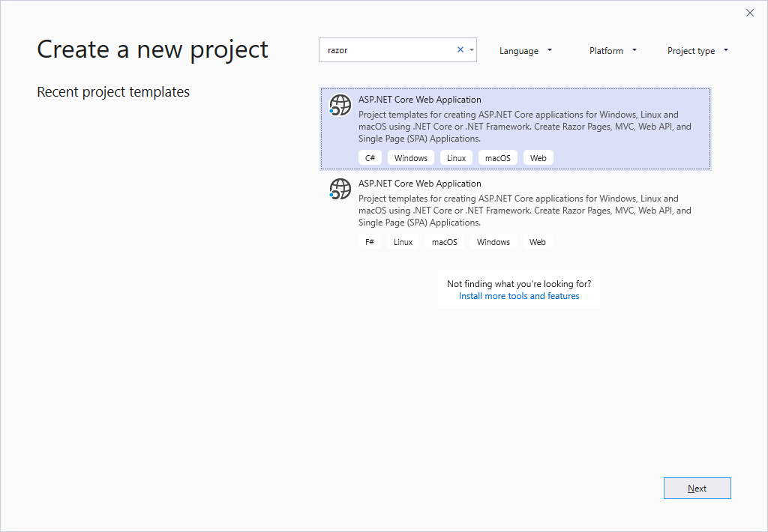Click the Windows tag on the F# template
Viewport: 768px width, 532px height.
tap(493, 242)
